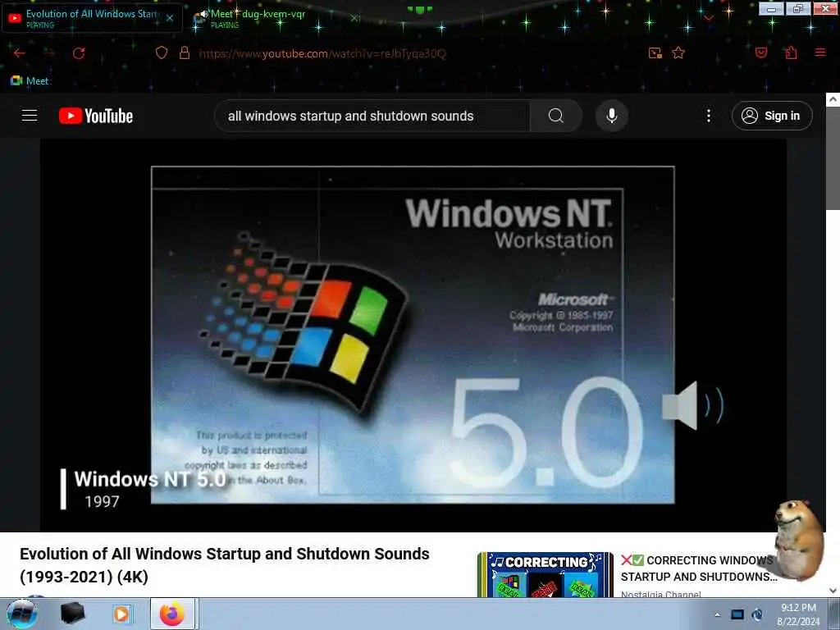Image resolution: width=840 pixels, height=630 pixels.
Task: Click the YouTube search box
Action: (x=372, y=116)
